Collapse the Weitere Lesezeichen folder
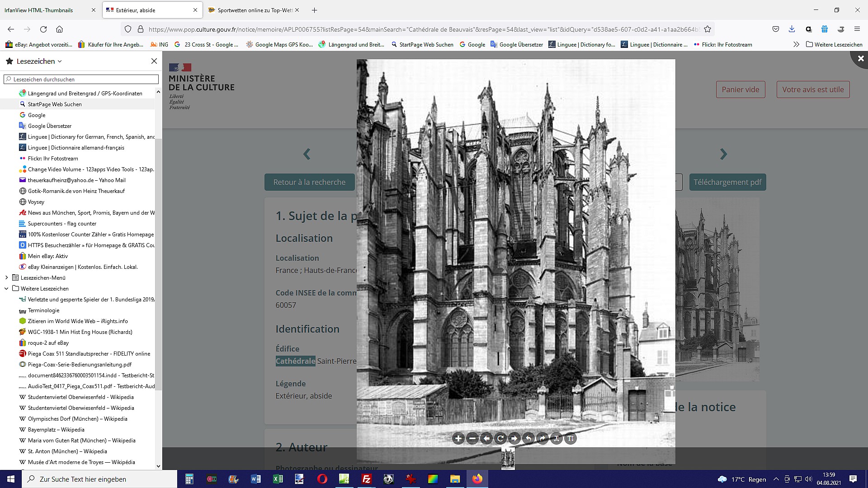This screenshot has height=488, width=868. pyautogui.click(x=6, y=289)
